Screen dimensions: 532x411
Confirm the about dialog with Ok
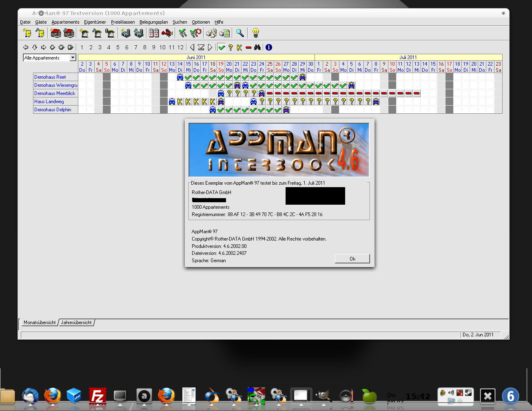[352, 259]
